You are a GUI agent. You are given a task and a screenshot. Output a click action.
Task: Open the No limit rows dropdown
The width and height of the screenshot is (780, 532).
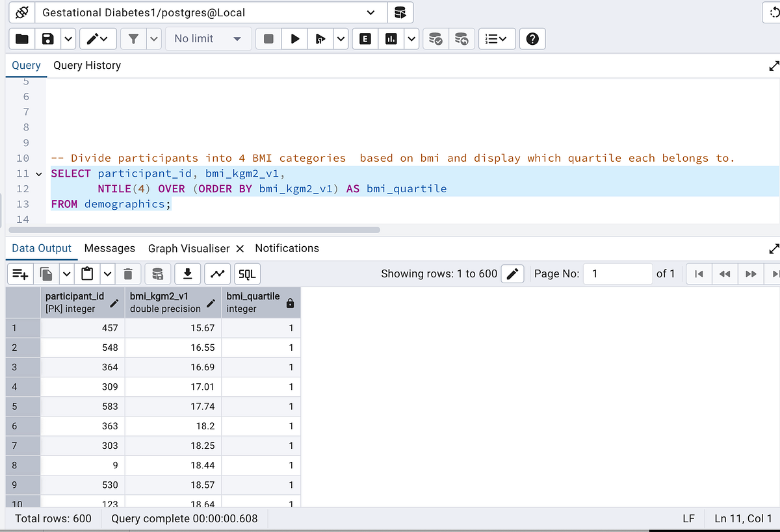(208, 38)
